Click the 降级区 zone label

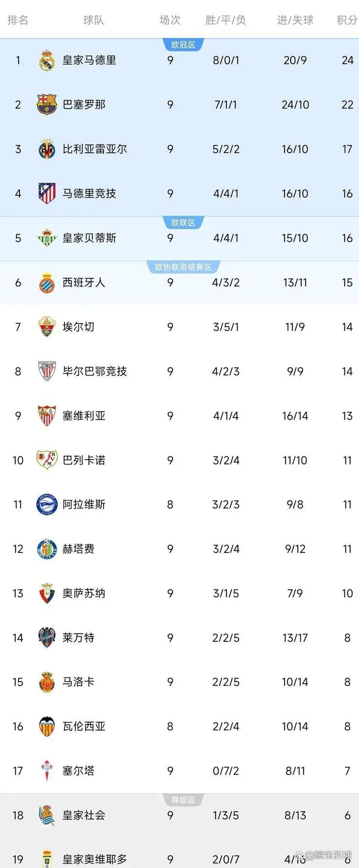183,800
